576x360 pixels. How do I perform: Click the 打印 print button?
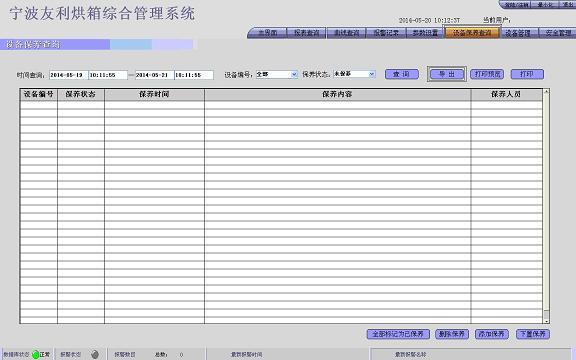tap(527, 74)
